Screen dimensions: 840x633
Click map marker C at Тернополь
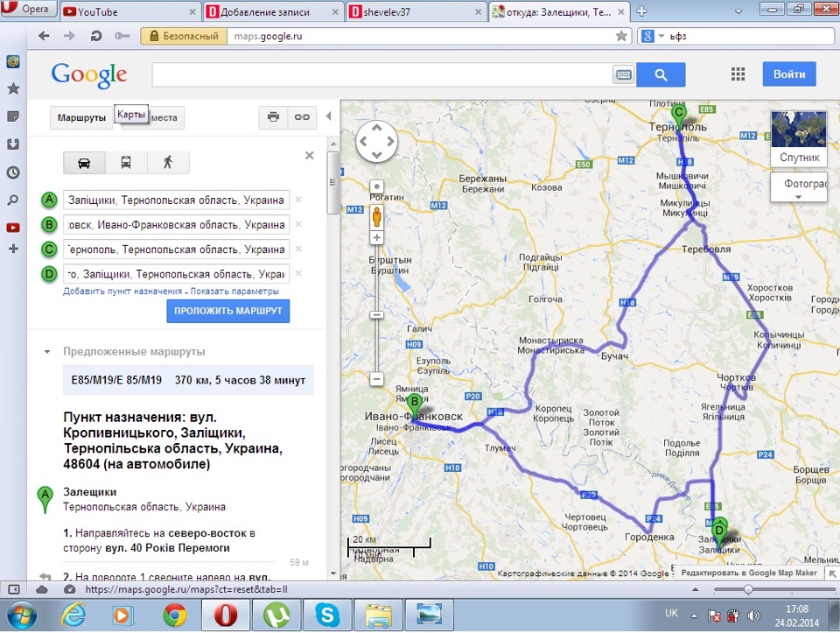coord(679,114)
